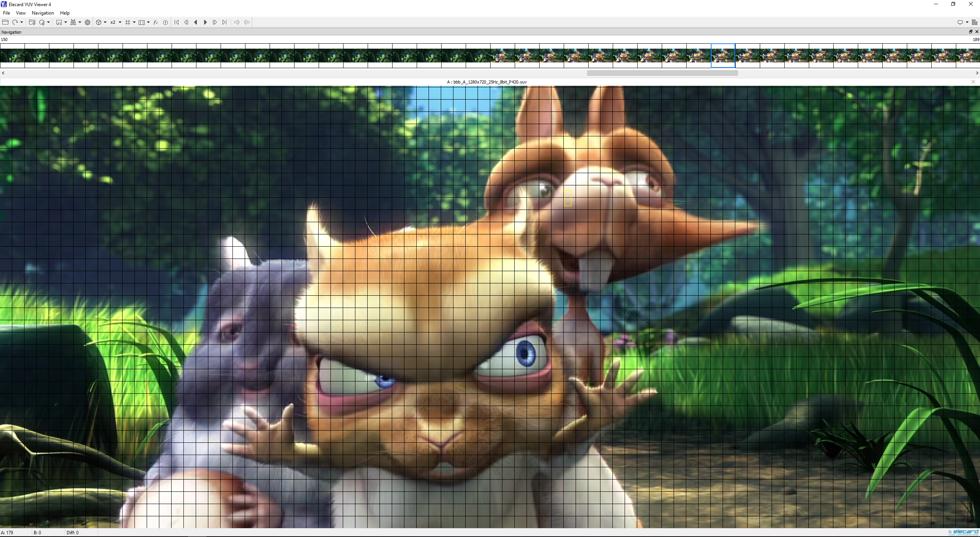
Task: Open the Navigation menu
Action: point(43,13)
